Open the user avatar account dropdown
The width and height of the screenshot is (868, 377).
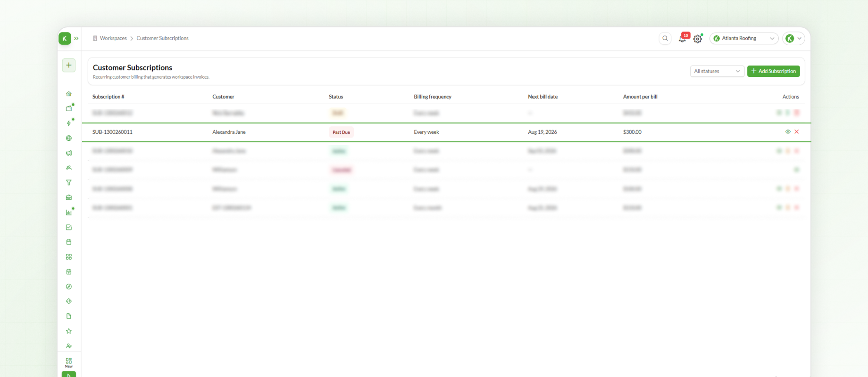[793, 38]
